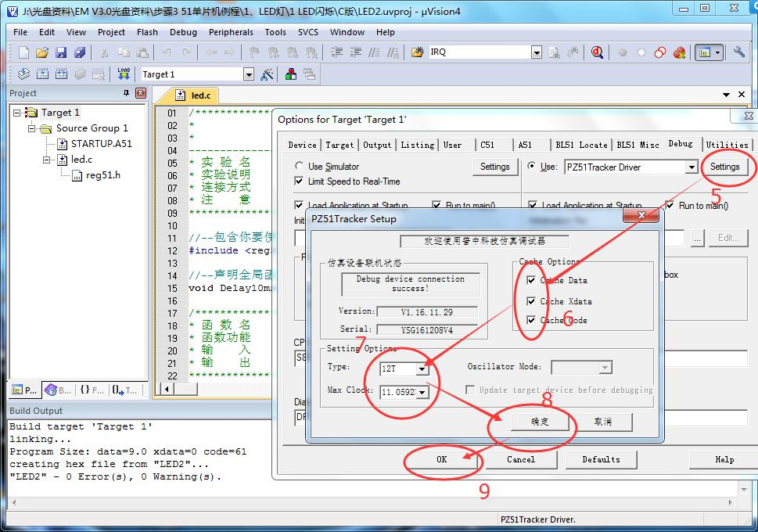The height and width of the screenshot is (532, 758).
Task: Kill all breakpoints icon
Action: [679, 52]
